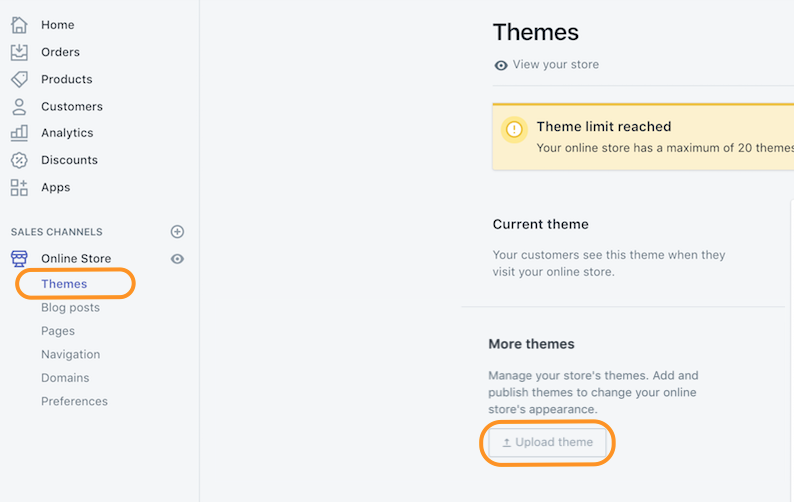Click the yellow warning icon in banner

(x=514, y=129)
